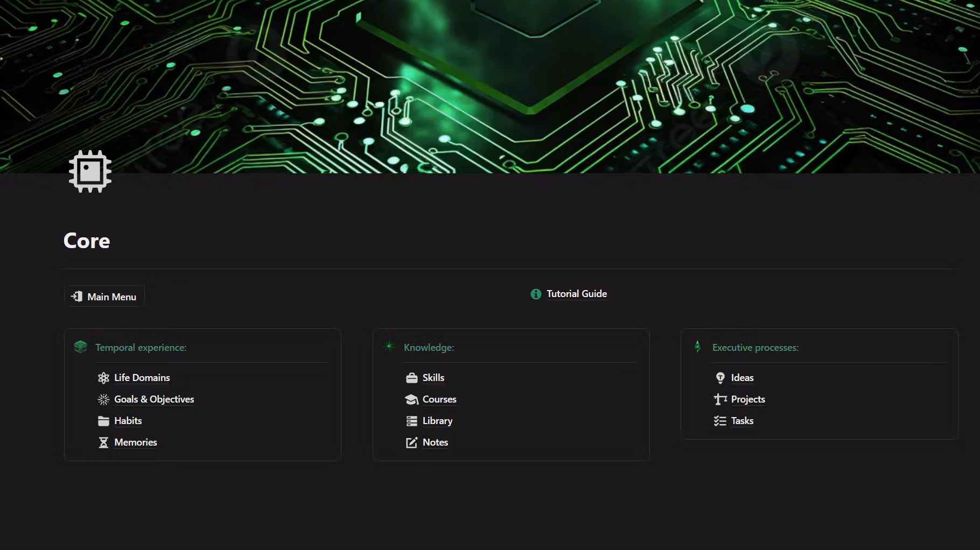
Task: Click the Tasks checklist icon
Action: click(720, 421)
